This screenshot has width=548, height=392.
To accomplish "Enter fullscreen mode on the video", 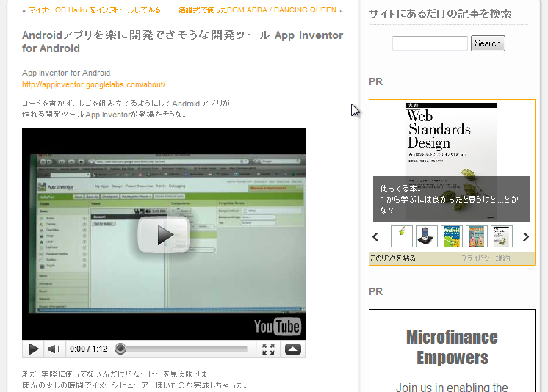I will click(268, 349).
